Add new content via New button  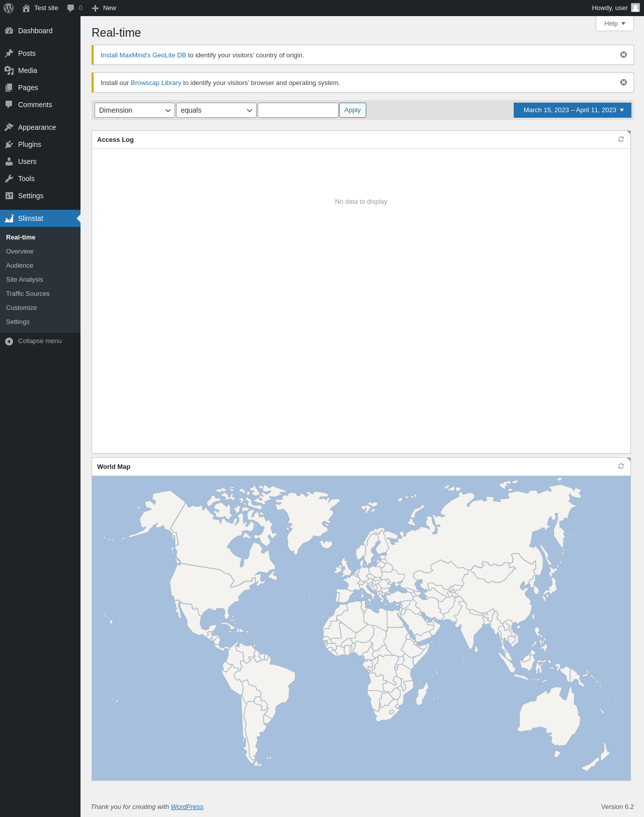click(x=104, y=8)
